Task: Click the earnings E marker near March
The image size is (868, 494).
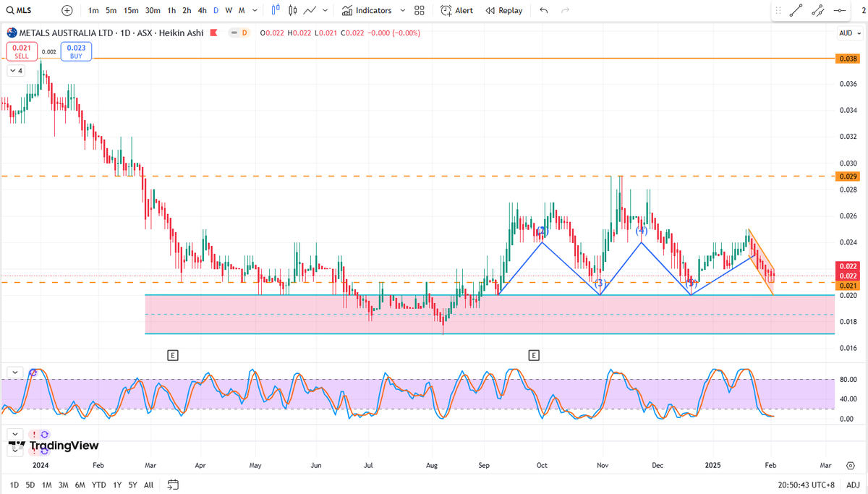Action: pyautogui.click(x=172, y=355)
